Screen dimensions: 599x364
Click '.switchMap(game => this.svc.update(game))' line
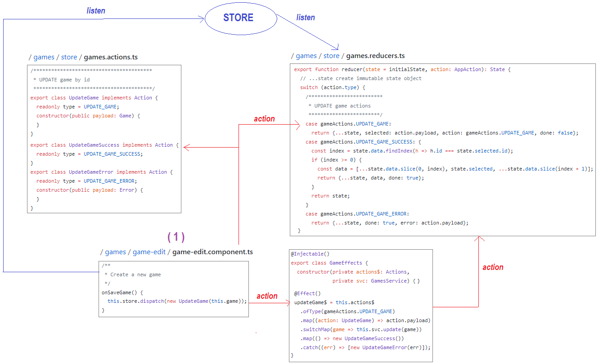[361, 329]
